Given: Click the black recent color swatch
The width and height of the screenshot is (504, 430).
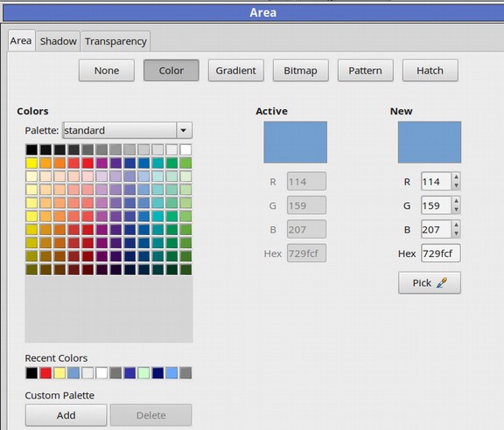Looking at the screenshot, I should click(31, 373).
